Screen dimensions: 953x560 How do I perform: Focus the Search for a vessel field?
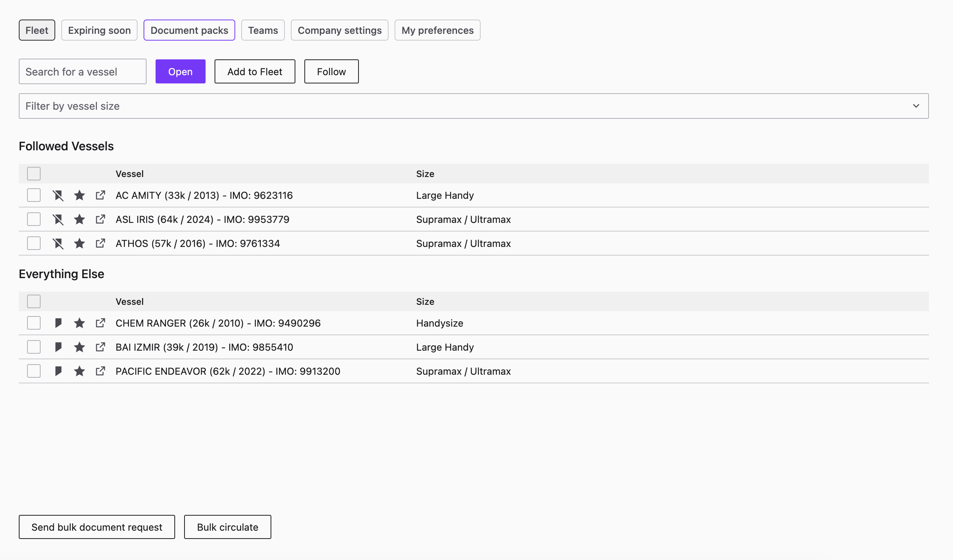click(82, 71)
